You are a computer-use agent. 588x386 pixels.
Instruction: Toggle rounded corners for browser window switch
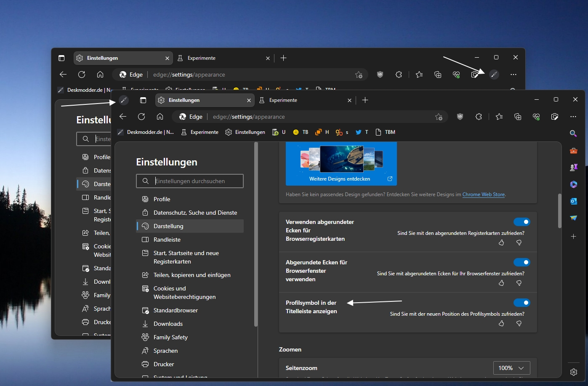(521, 262)
